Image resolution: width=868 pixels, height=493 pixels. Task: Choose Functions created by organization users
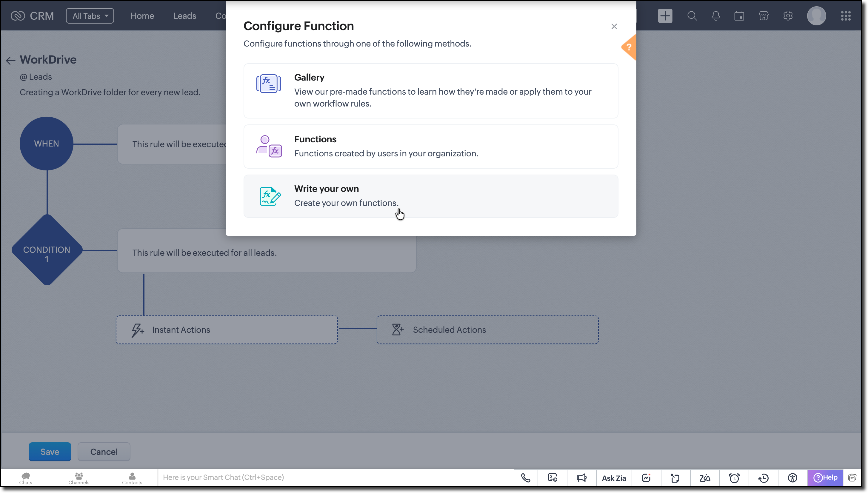430,146
